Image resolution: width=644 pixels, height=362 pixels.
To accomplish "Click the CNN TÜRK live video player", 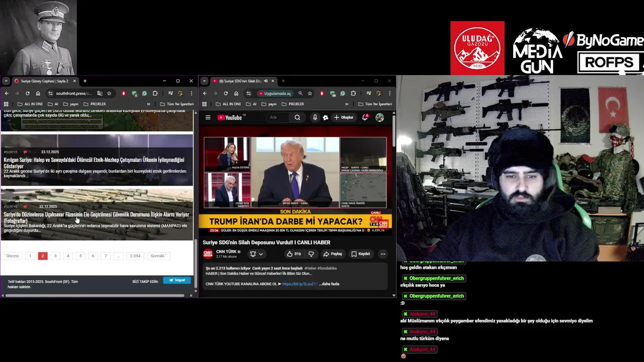I will click(x=295, y=182).
